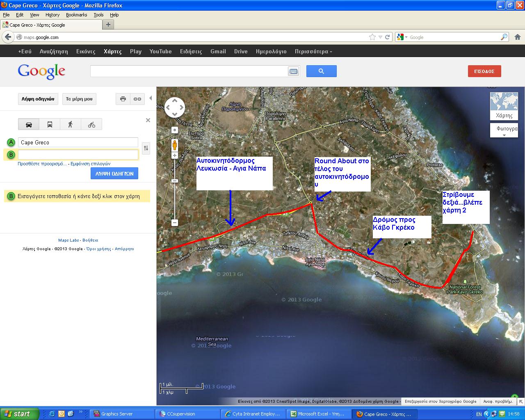Collapse the left directions panel arrow
The image size is (525, 420).
tap(151, 98)
